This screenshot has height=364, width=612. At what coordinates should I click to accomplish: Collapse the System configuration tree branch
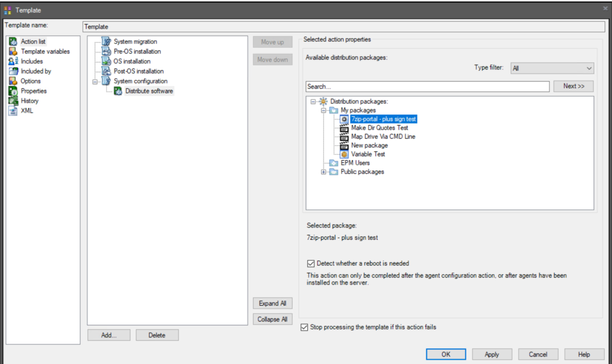(x=94, y=80)
